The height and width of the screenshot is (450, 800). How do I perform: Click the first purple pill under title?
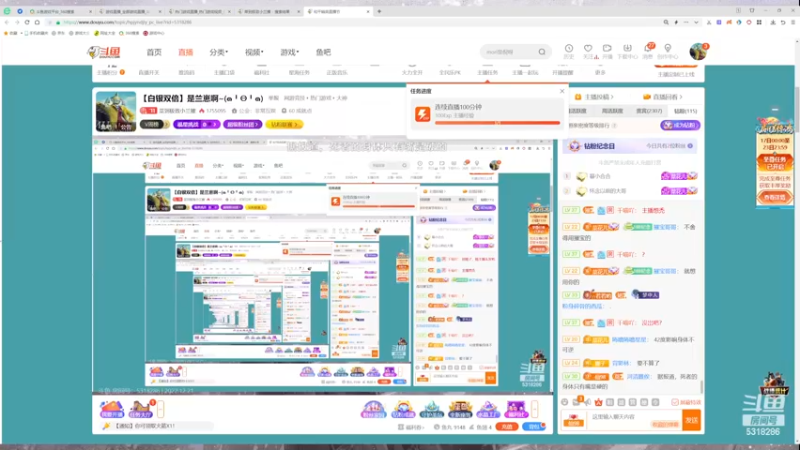point(196,124)
